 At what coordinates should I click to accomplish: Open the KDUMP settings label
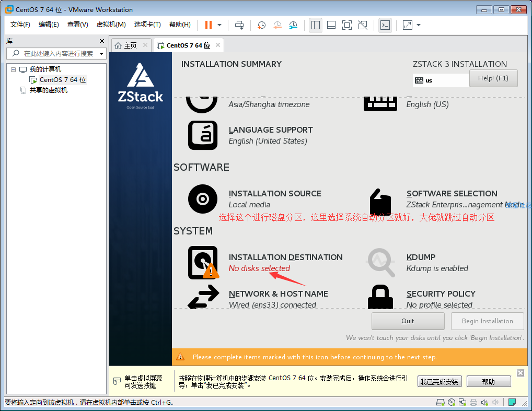pos(421,257)
